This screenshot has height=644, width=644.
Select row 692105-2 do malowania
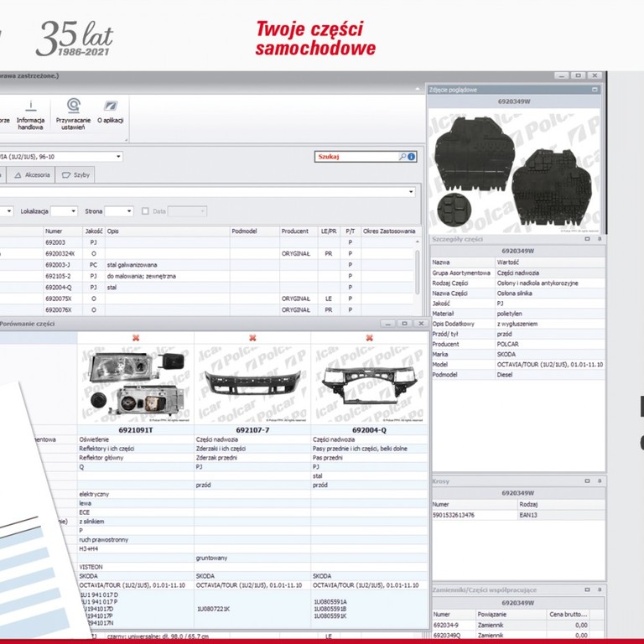point(207,276)
